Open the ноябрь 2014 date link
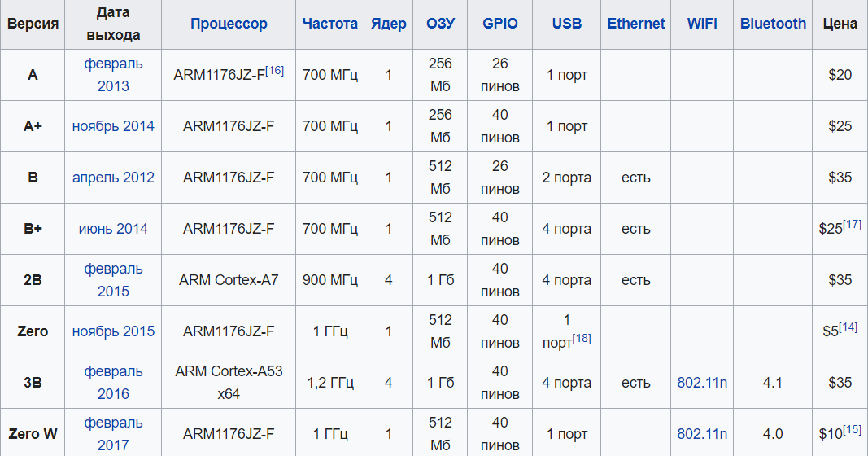868x456 pixels. (x=113, y=126)
